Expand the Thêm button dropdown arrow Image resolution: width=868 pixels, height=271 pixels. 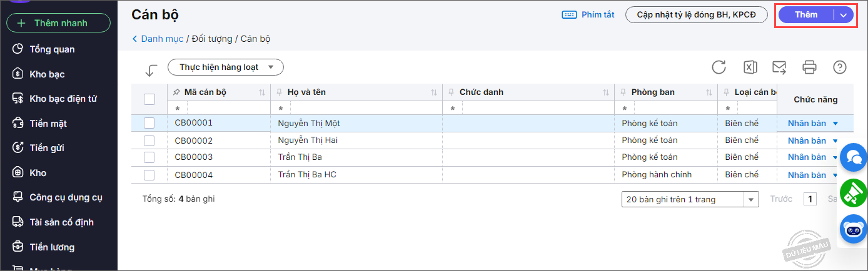(x=844, y=15)
